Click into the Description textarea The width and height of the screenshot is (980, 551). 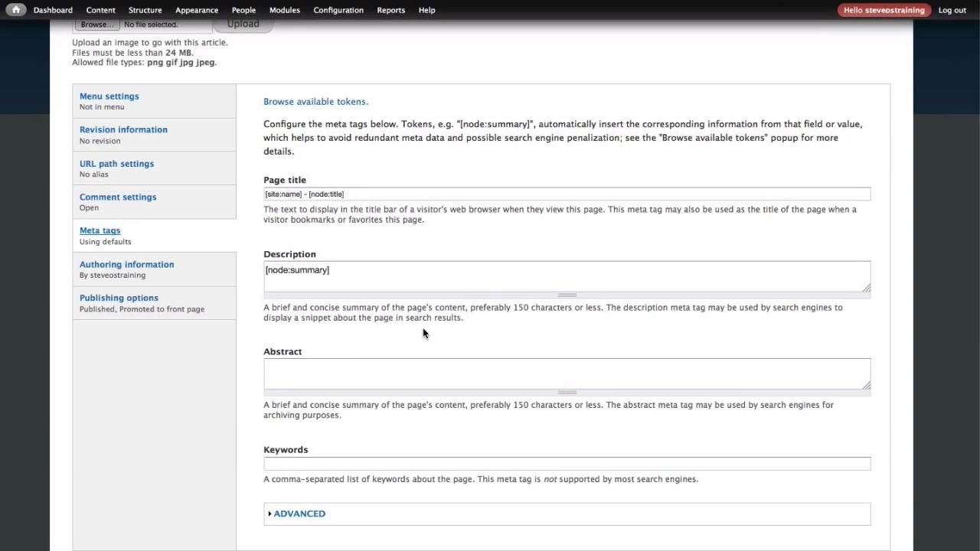567,276
